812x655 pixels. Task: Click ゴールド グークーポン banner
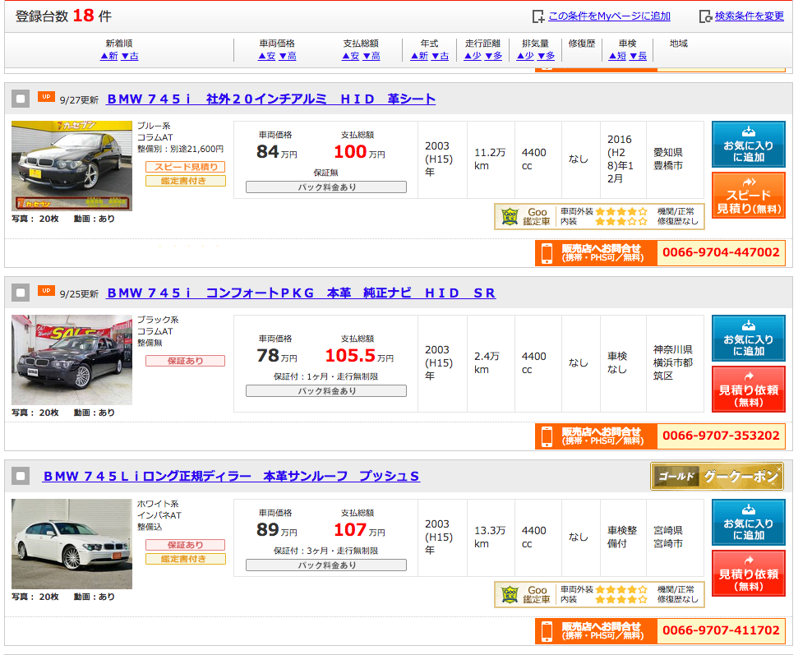(717, 476)
